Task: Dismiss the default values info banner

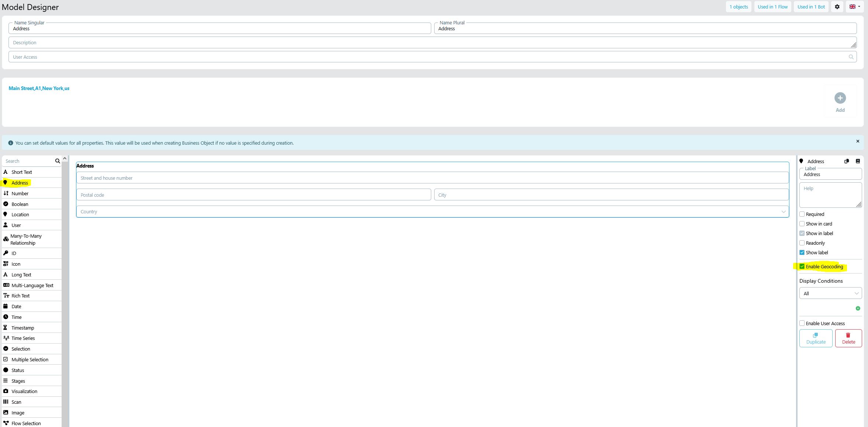Action: coord(857,141)
